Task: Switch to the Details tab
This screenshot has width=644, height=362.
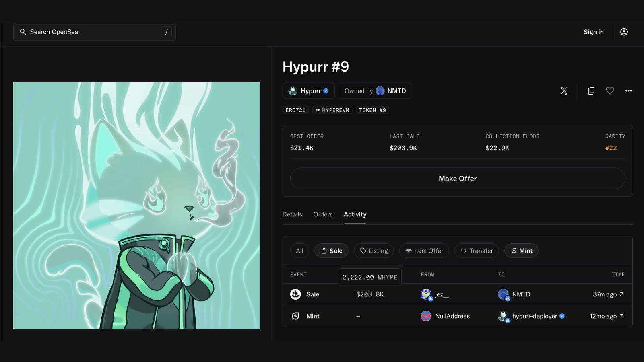Action: [292, 214]
